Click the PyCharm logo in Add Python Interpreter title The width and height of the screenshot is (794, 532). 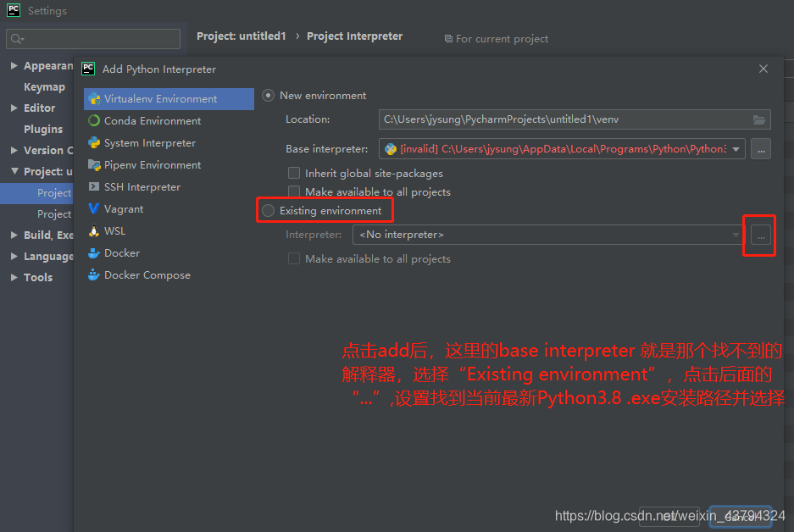click(88, 69)
